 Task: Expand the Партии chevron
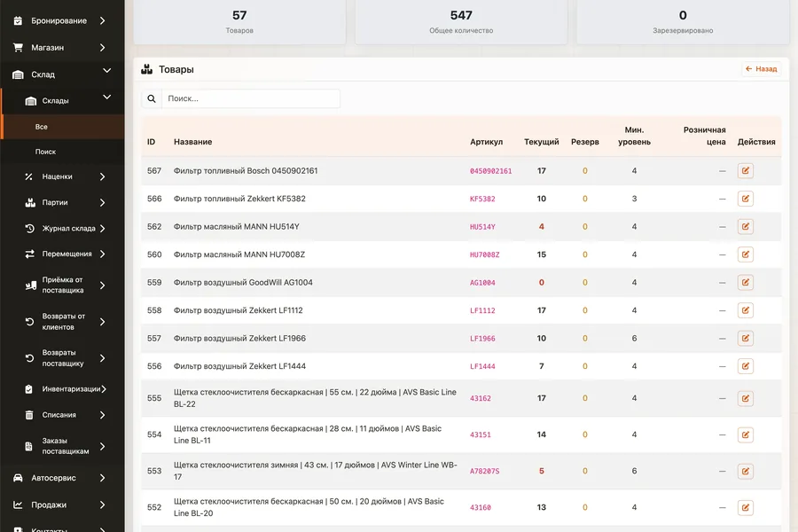pyautogui.click(x=102, y=203)
